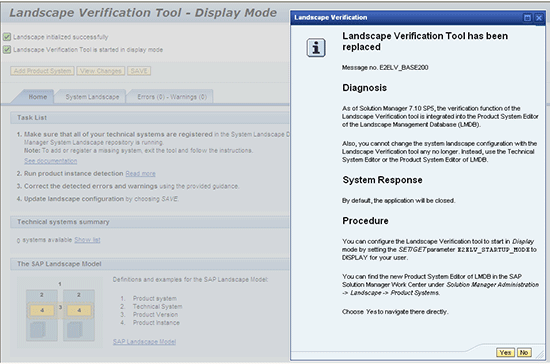Click the View Changes button

(101, 71)
